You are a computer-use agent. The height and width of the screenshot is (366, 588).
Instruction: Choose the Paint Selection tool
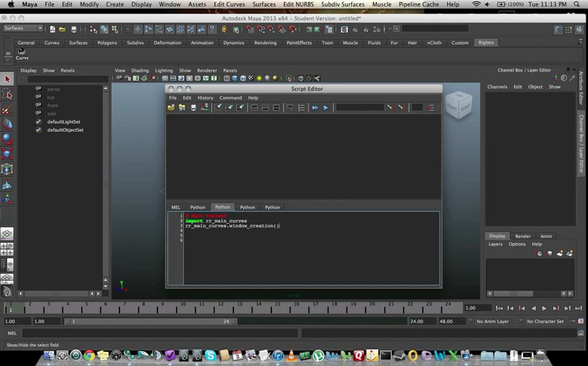pos(7,109)
